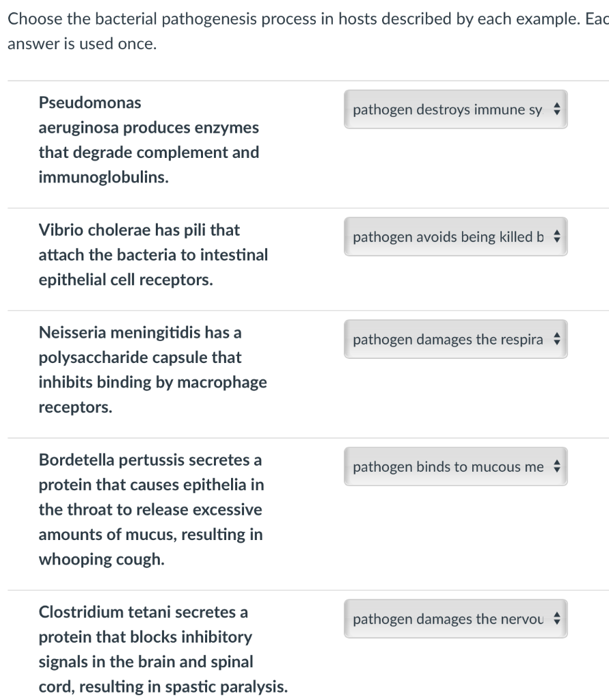Click the stepper arrows beside 'pathogen binds to mucous me'

coord(558,466)
